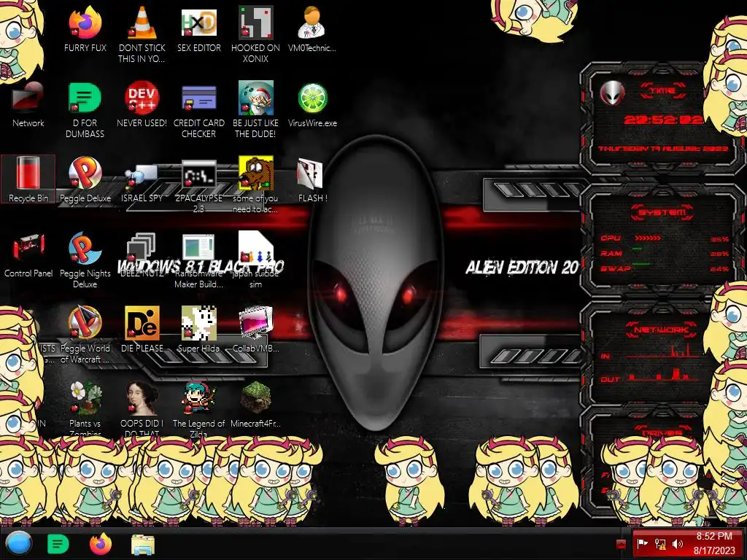Click the network status tray icon
Viewport: 747px width, 560px height.
point(659,544)
